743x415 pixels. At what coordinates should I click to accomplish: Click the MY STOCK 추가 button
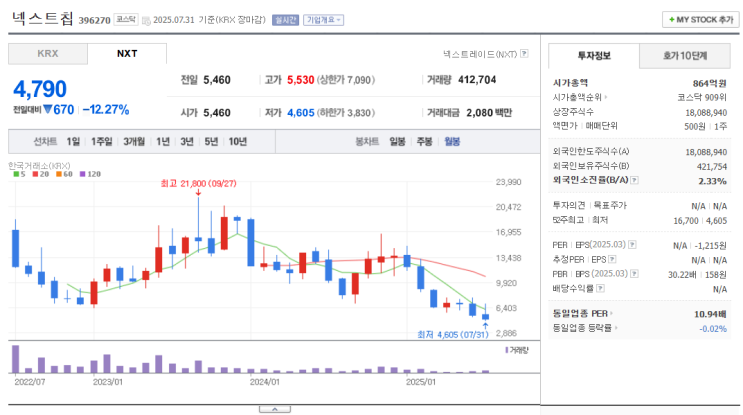(700, 20)
